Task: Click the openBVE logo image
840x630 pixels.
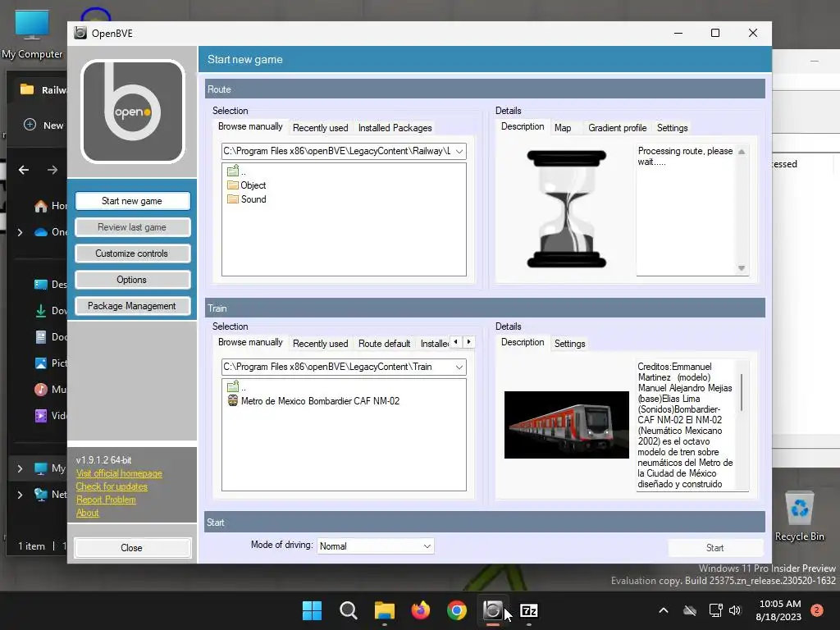Action: (132, 111)
